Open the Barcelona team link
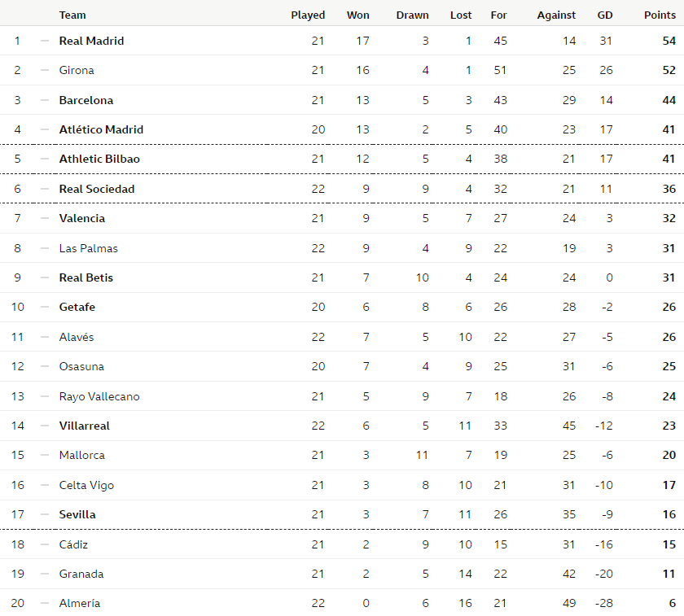The width and height of the screenshot is (684, 616). (x=86, y=100)
